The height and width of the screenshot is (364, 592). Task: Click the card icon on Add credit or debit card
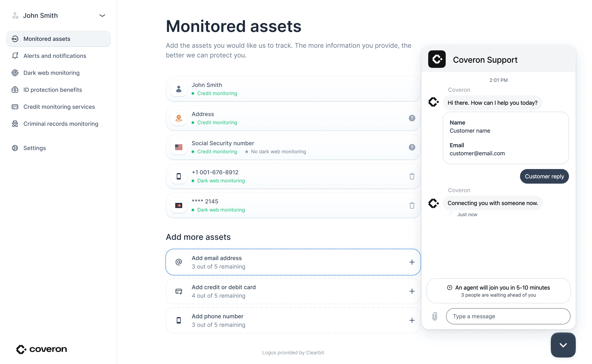(x=179, y=291)
